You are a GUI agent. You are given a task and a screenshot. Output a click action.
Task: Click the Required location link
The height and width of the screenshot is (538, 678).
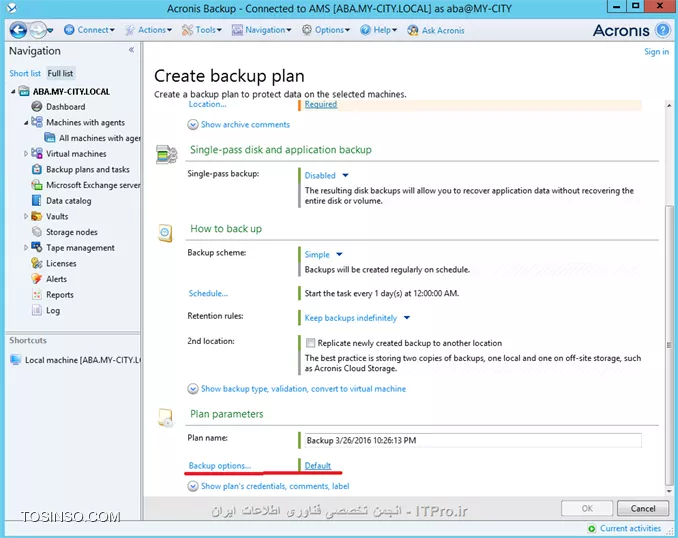[x=321, y=104]
